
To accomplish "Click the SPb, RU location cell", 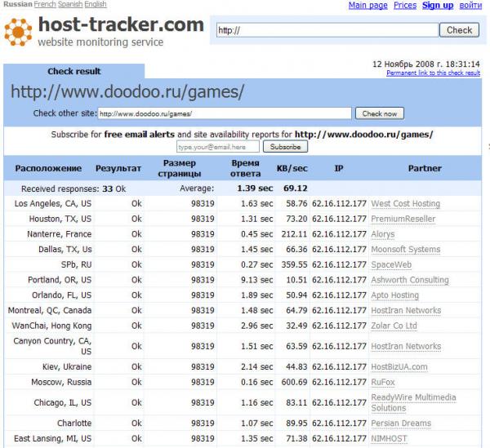I will click(x=76, y=264).
